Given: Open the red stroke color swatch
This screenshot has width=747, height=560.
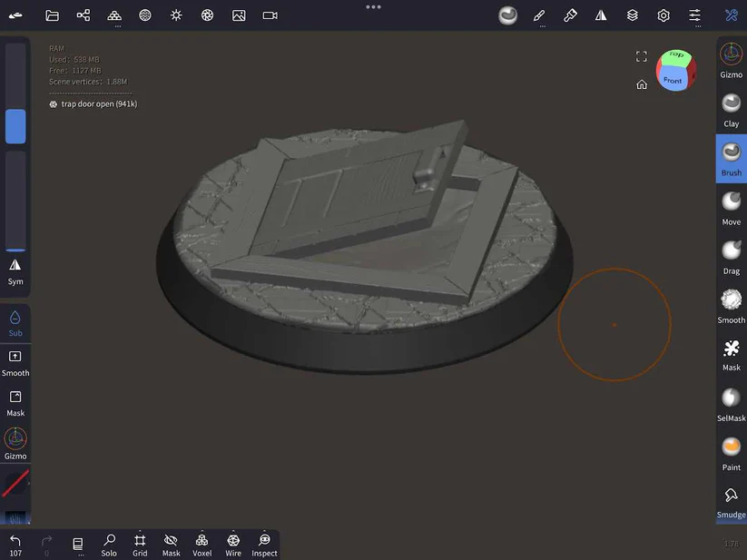Looking at the screenshot, I should (15, 484).
